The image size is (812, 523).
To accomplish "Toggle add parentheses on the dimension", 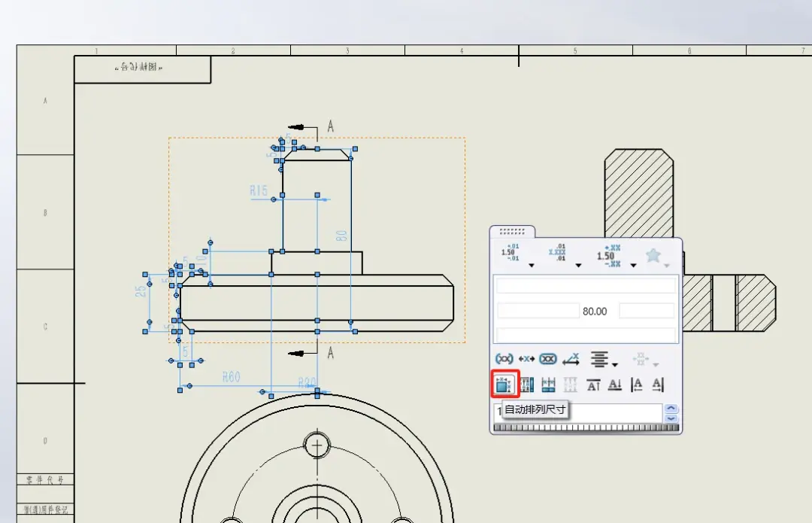I will tap(504, 359).
